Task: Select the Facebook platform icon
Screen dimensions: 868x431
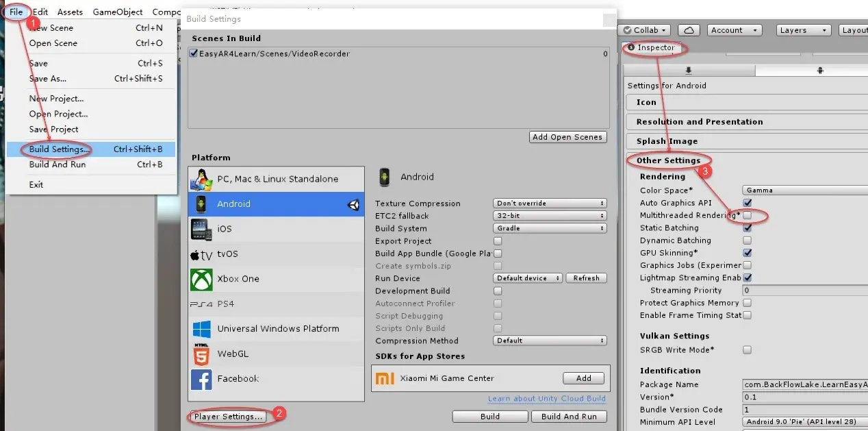Action: 201,379
